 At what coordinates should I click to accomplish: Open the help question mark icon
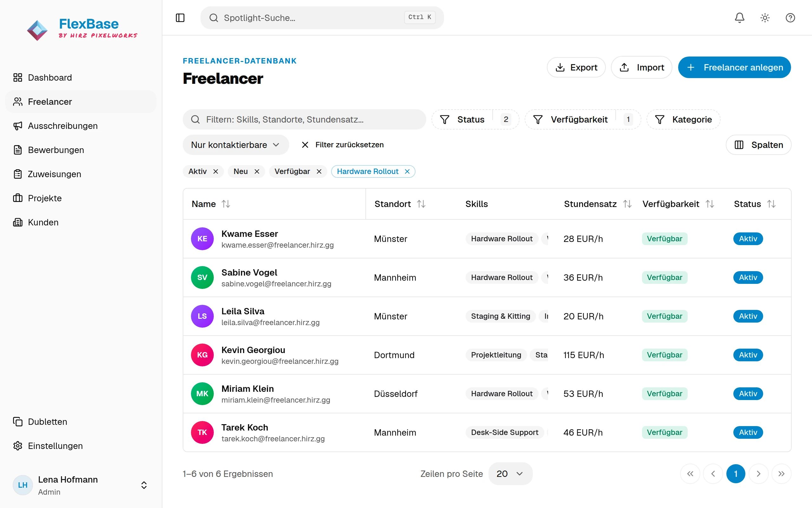tap(790, 18)
